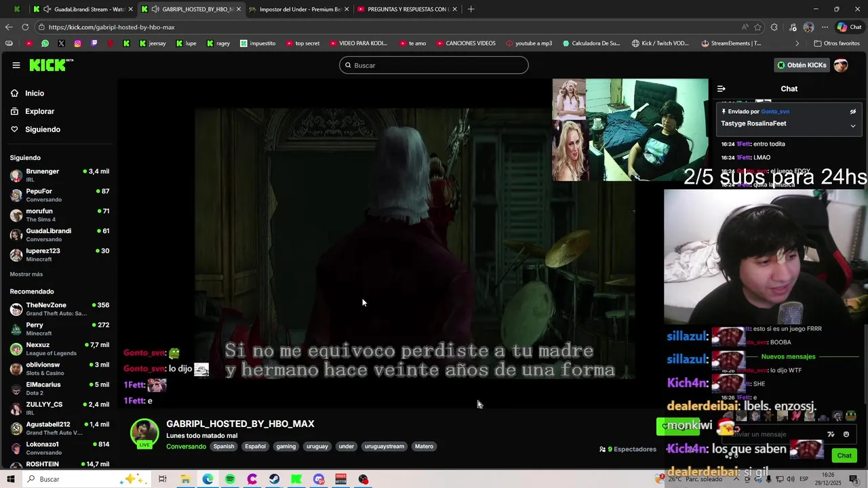868x488 pixels.
Task: Go back with the browser arrow
Action: point(8,27)
